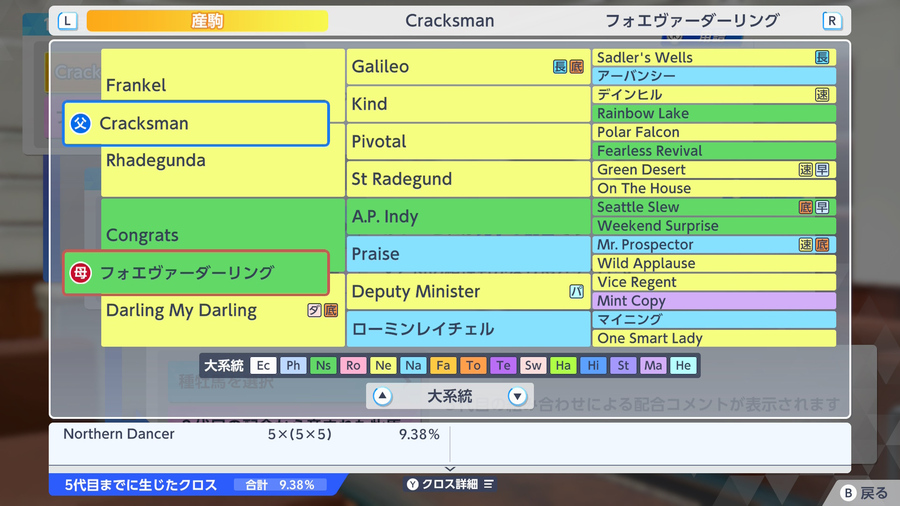Click the Na lineage color swatch
The image size is (900, 506).
[x=413, y=365]
